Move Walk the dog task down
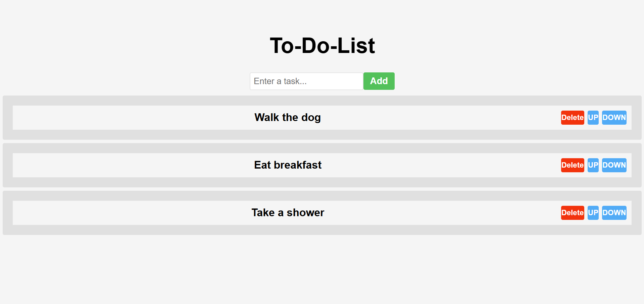This screenshot has height=304, width=644. point(614,118)
